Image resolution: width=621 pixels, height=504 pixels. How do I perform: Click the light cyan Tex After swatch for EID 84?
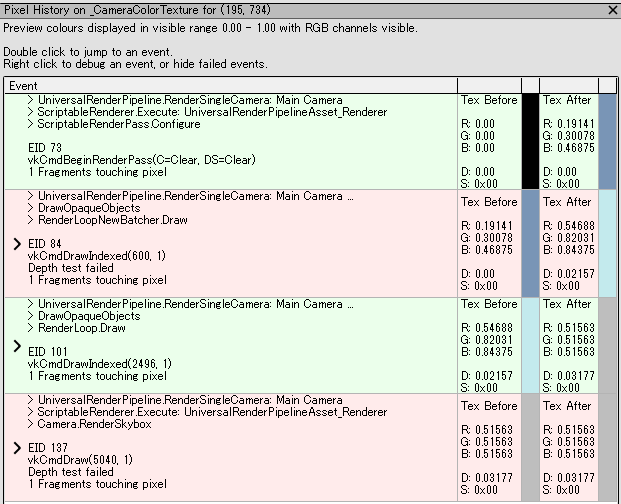click(607, 243)
